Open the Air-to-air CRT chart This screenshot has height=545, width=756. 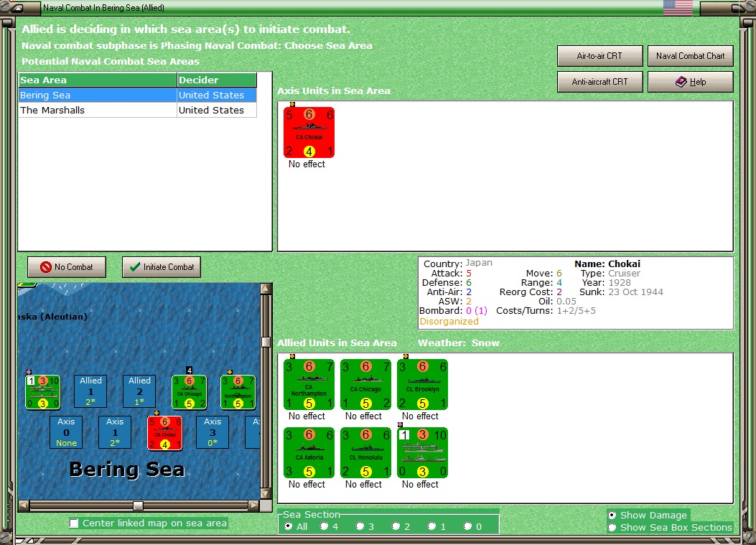[x=599, y=56]
